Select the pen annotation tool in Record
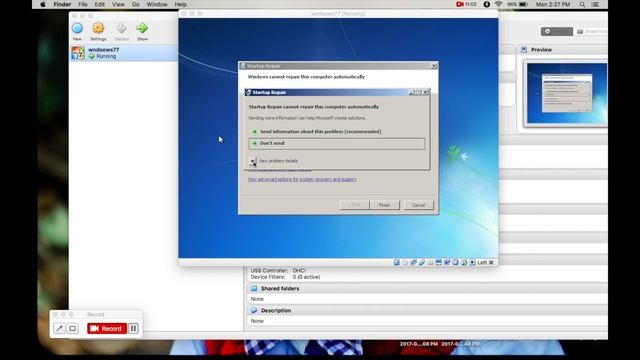 click(59, 329)
